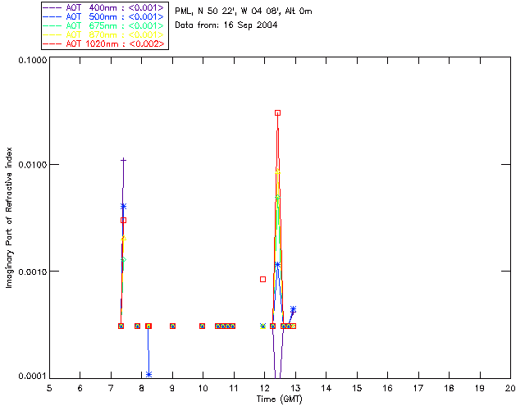The width and height of the screenshot is (525, 420).
Task: Click the x-axis tick label 12
Action: 264,388
